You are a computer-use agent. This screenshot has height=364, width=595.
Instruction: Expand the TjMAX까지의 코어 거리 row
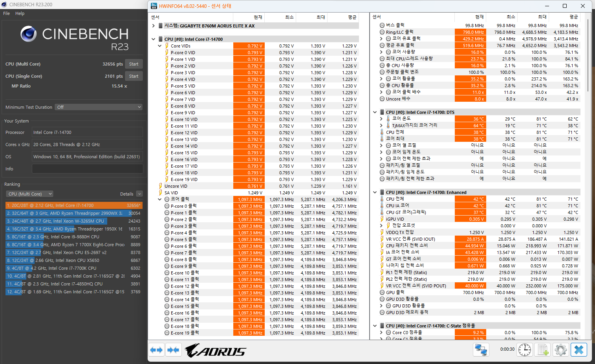pos(381,125)
